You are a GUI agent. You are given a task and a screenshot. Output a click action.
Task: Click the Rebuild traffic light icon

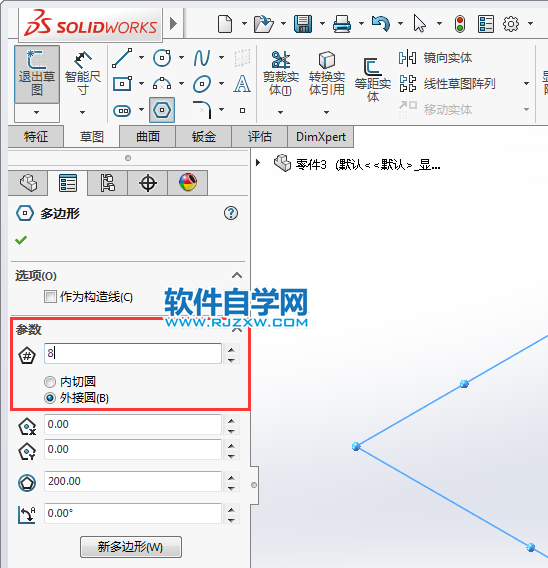460,24
